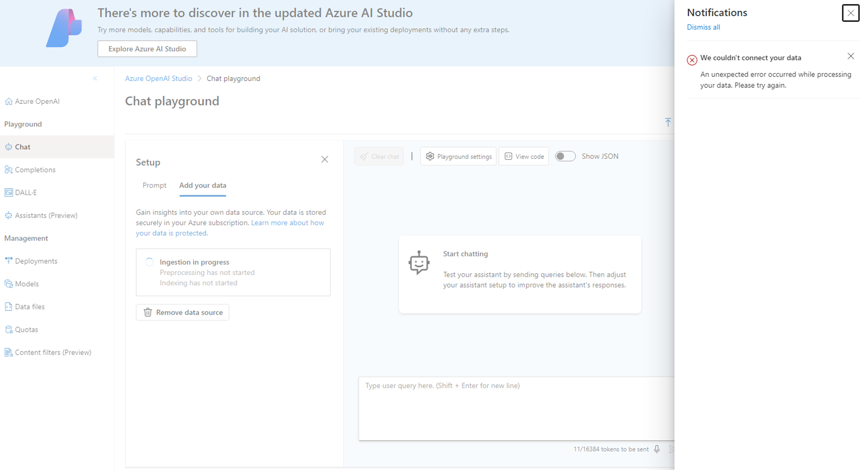The width and height of the screenshot is (868, 470).
Task: Click Remove data source button
Action: (183, 312)
